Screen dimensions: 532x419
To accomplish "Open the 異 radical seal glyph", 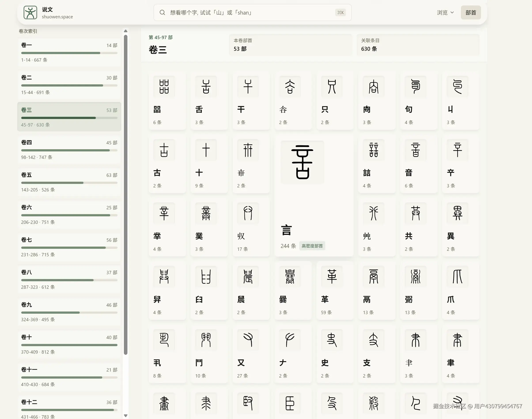I will tap(457, 213).
